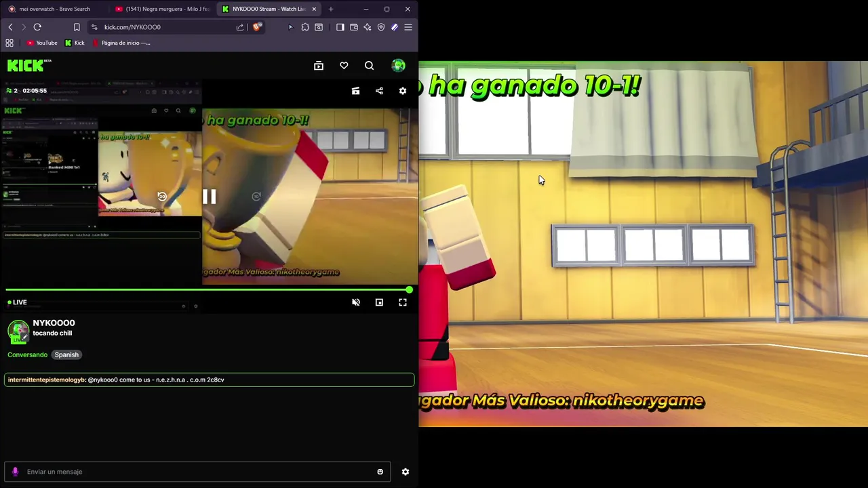Click the stream progress bar middle
This screenshot has width=868, height=488.
pyautogui.click(x=207, y=290)
